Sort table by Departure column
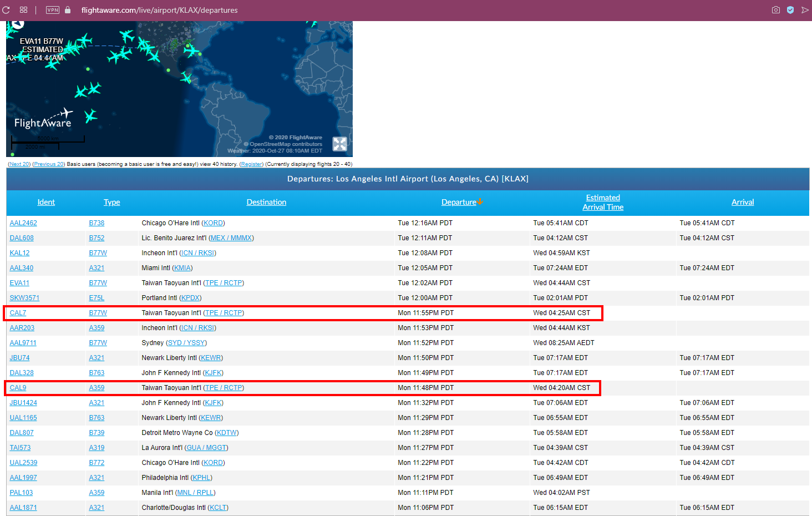The width and height of the screenshot is (812, 516). click(x=459, y=202)
